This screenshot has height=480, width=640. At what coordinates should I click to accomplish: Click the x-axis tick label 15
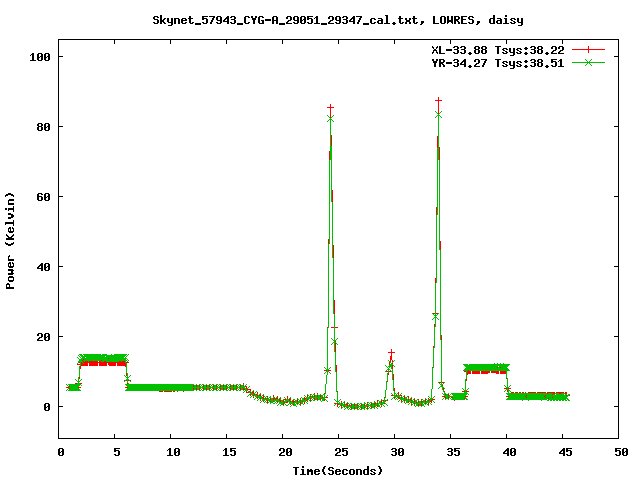click(x=229, y=452)
